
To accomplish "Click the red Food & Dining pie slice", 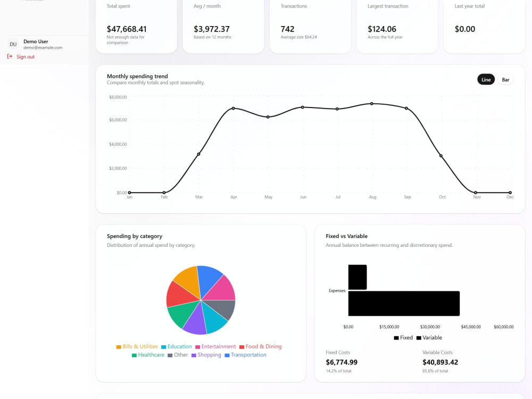I will click(180, 294).
